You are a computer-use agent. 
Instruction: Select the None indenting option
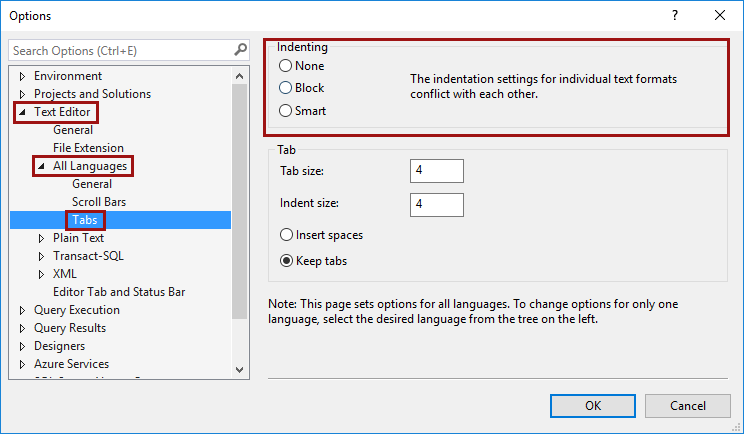click(286, 66)
